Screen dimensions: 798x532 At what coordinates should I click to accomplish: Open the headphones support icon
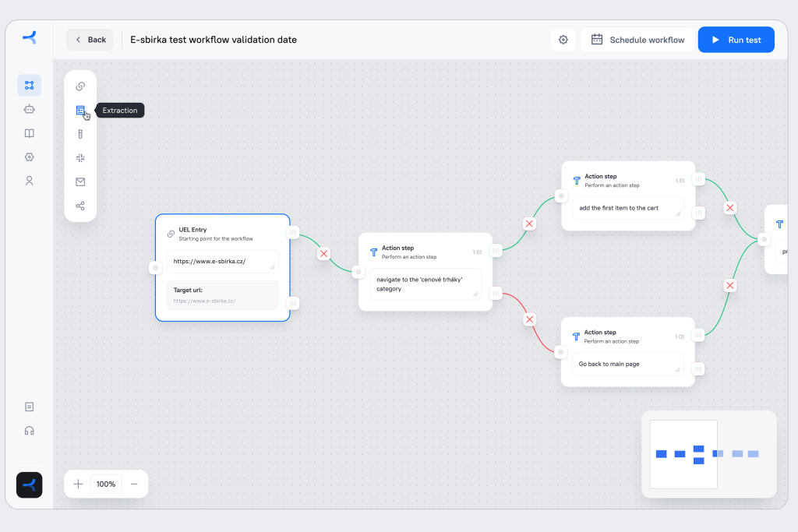[x=29, y=431]
